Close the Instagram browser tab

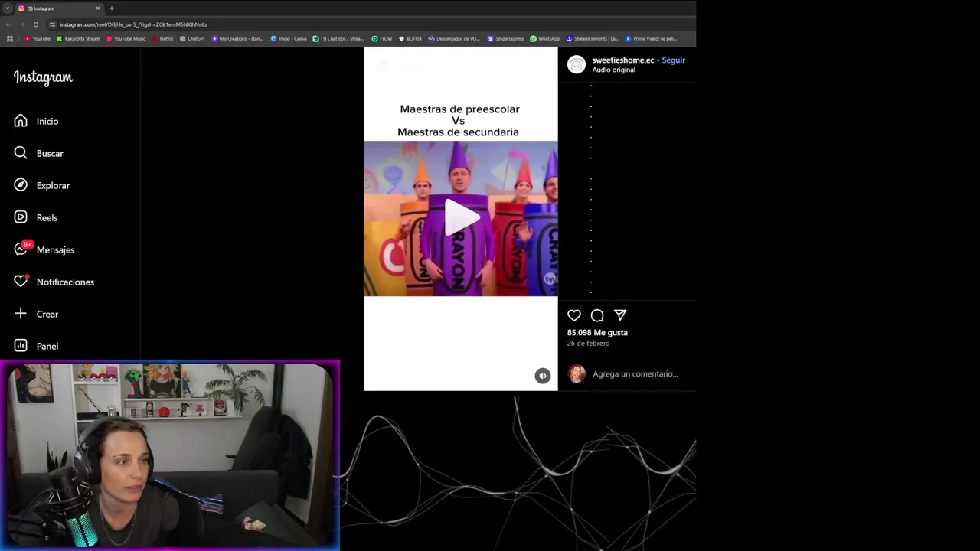click(98, 8)
